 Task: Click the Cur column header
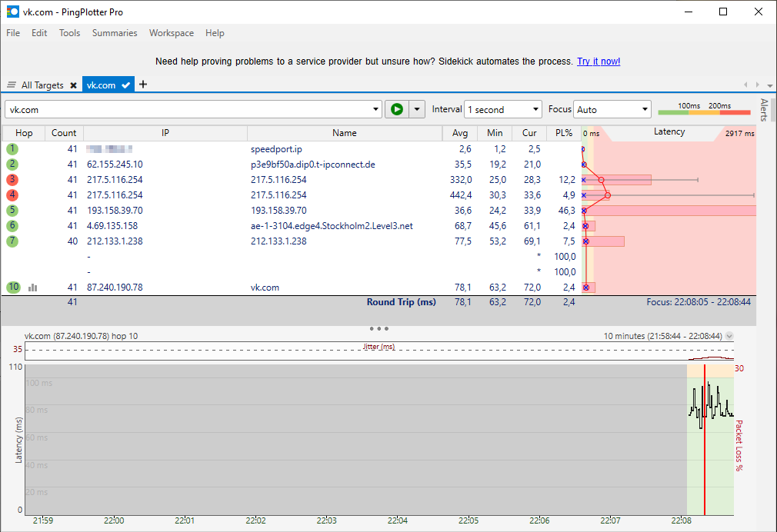529,133
